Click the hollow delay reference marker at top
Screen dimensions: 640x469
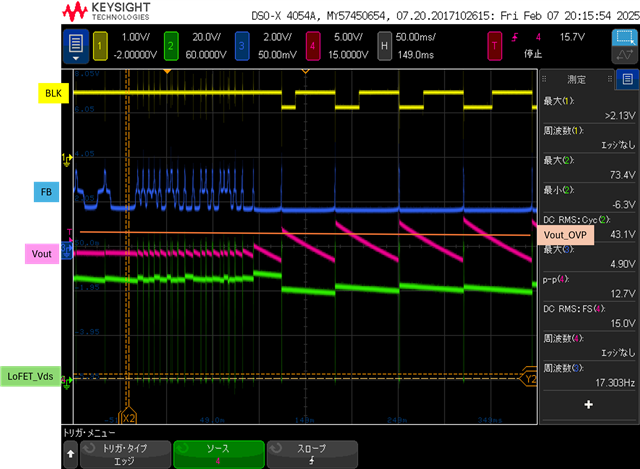305,71
